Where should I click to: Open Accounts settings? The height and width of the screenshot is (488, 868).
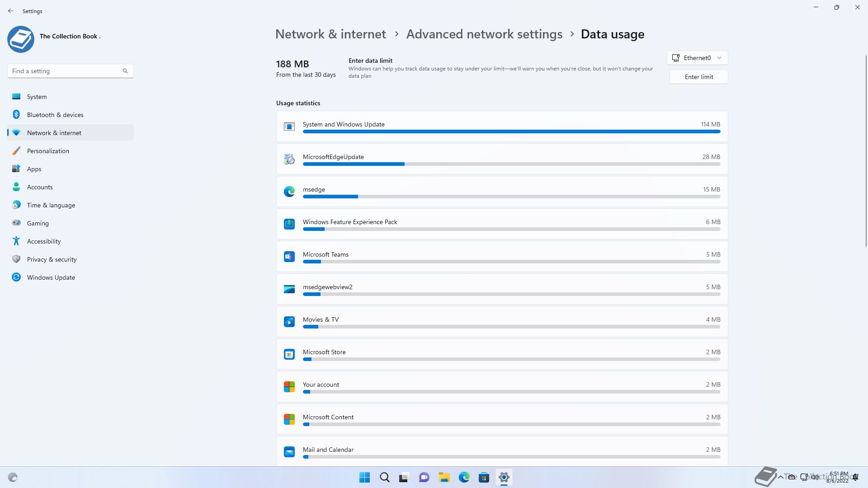[70, 187]
